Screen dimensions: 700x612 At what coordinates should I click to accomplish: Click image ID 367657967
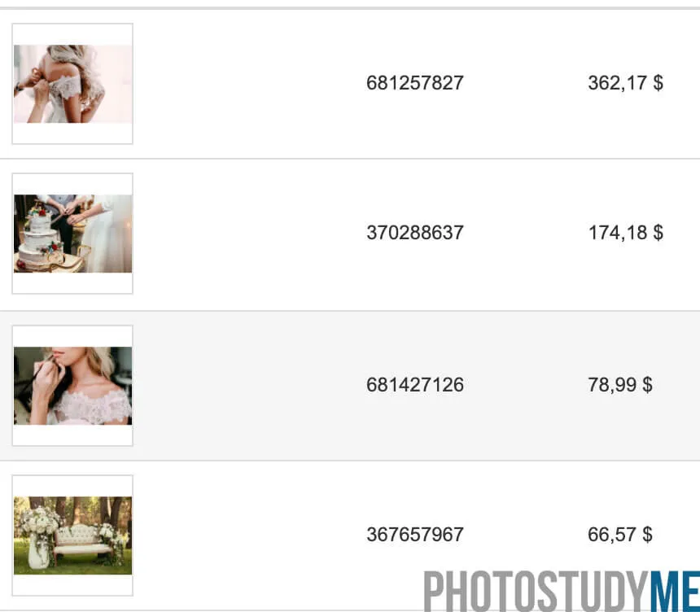click(x=415, y=535)
